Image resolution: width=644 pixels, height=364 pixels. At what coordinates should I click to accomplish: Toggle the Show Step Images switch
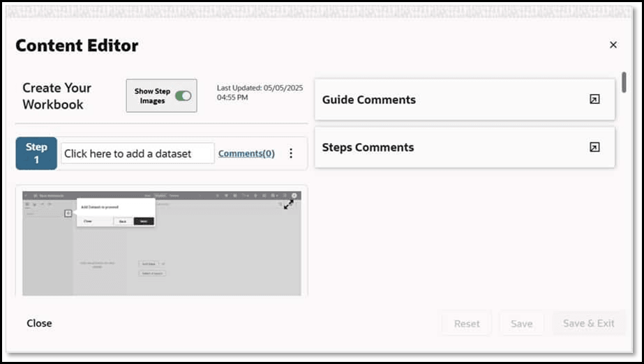(184, 96)
